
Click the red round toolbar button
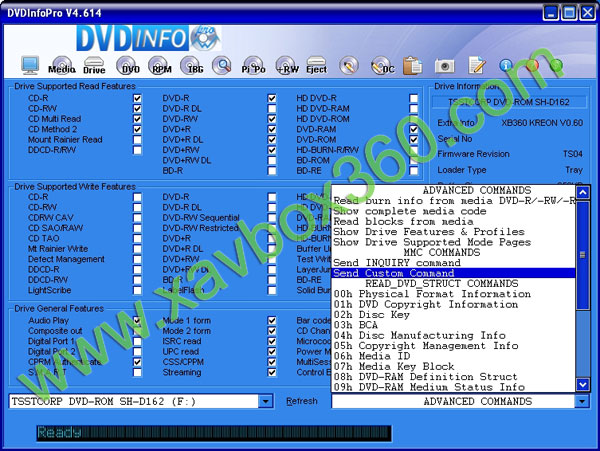532,65
